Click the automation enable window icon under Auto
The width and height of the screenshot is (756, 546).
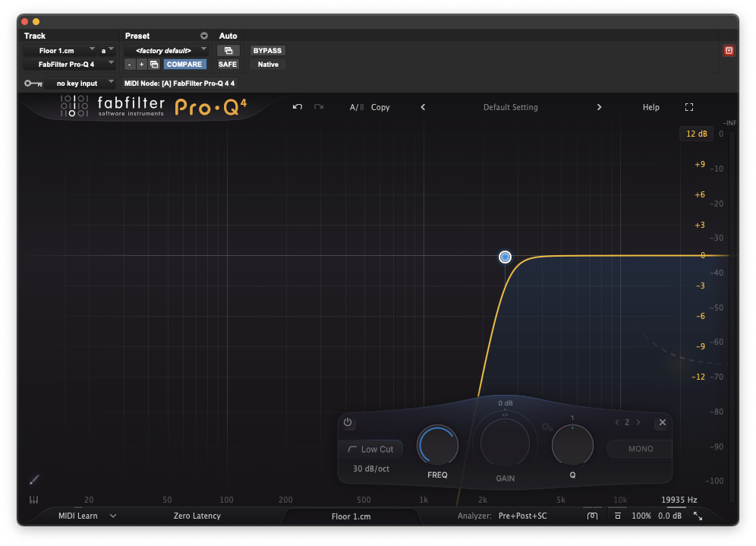[x=228, y=51]
